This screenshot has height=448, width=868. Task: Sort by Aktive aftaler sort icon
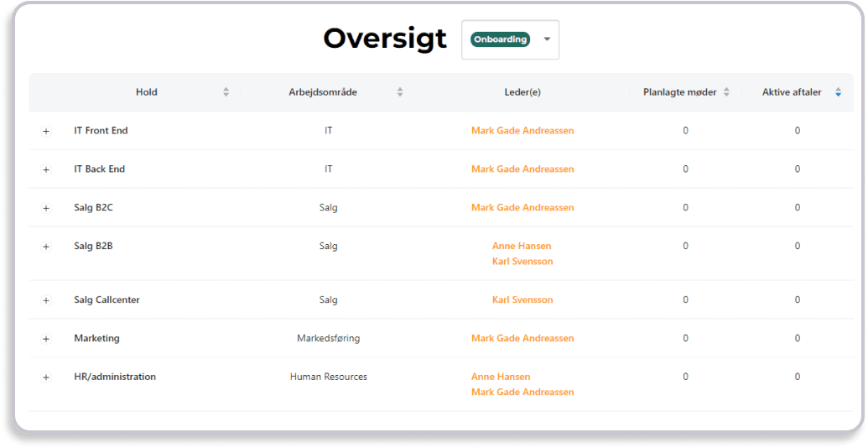click(x=838, y=92)
